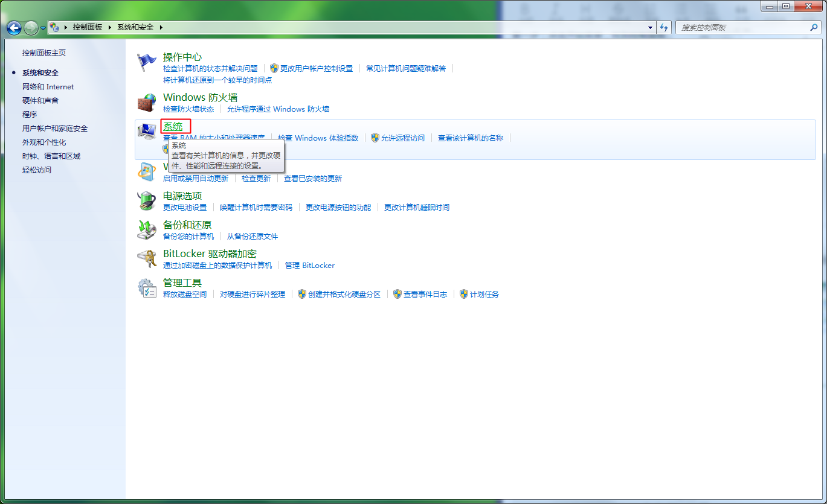Click the Windows Update icon above 电源选项
Viewport: 827px width, 504px height.
147,171
